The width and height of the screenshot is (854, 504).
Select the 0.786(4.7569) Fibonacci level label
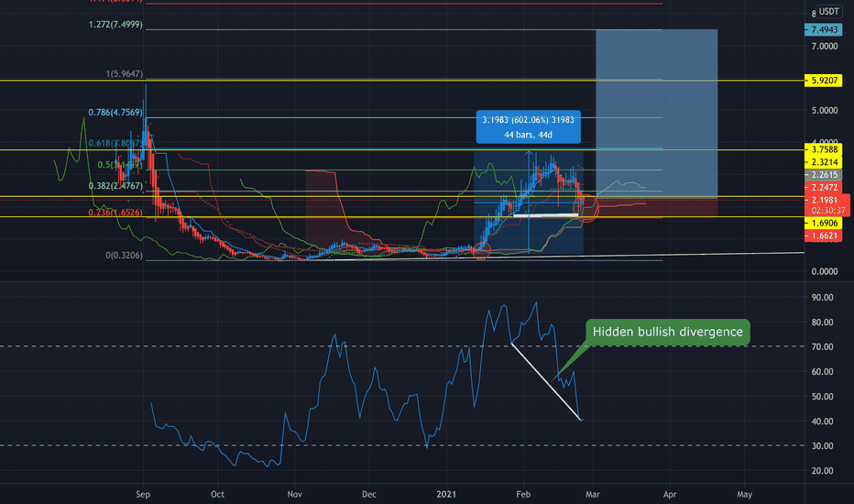115,112
